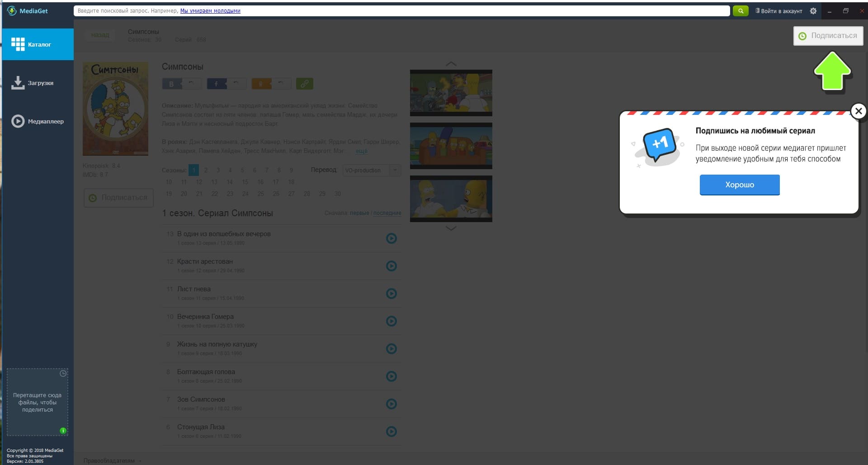Select season 13
Viewport: 868px width, 465px height.
214,182
